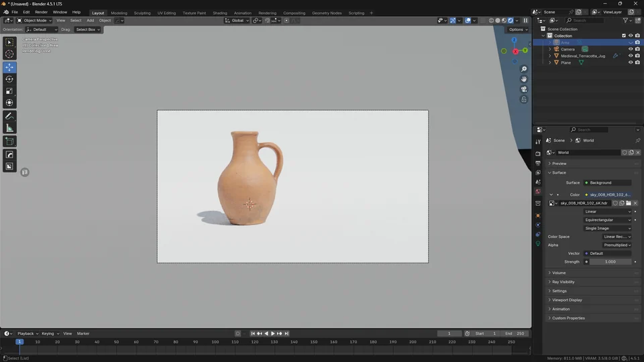The width and height of the screenshot is (644, 362).
Task: Toggle viewport overlays display
Action: coord(468,21)
